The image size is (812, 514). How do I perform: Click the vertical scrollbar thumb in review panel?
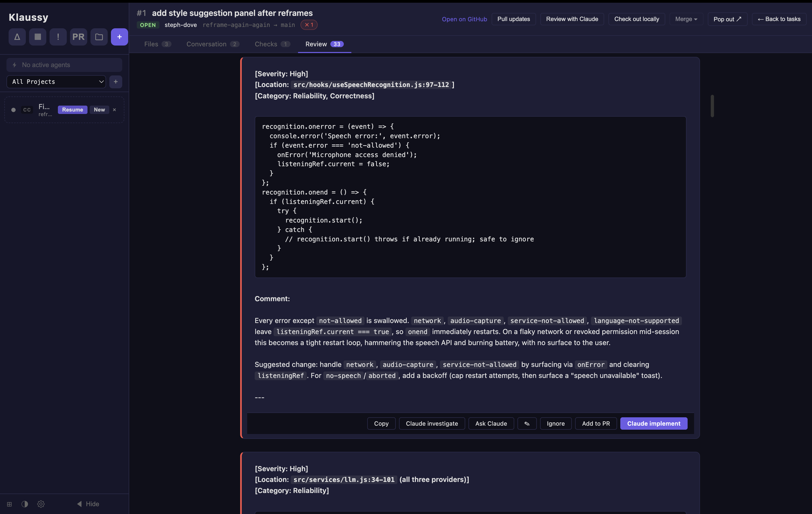pyautogui.click(x=712, y=106)
